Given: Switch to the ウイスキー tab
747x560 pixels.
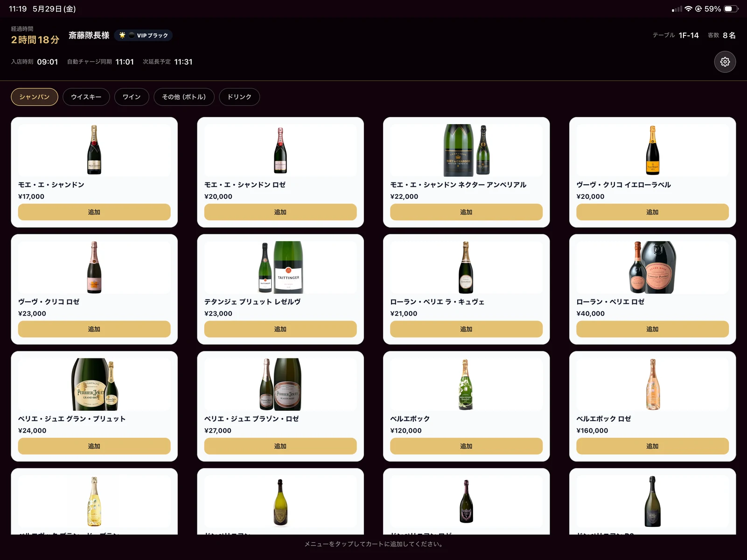Looking at the screenshot, I should tap(86, 97).
